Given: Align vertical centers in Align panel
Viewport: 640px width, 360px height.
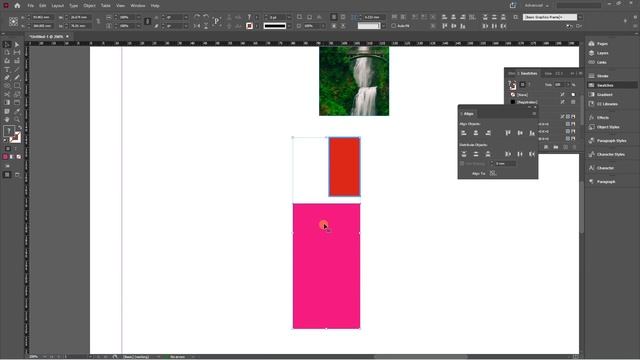Looking at the screenshot, I should (x=520, y=133).
